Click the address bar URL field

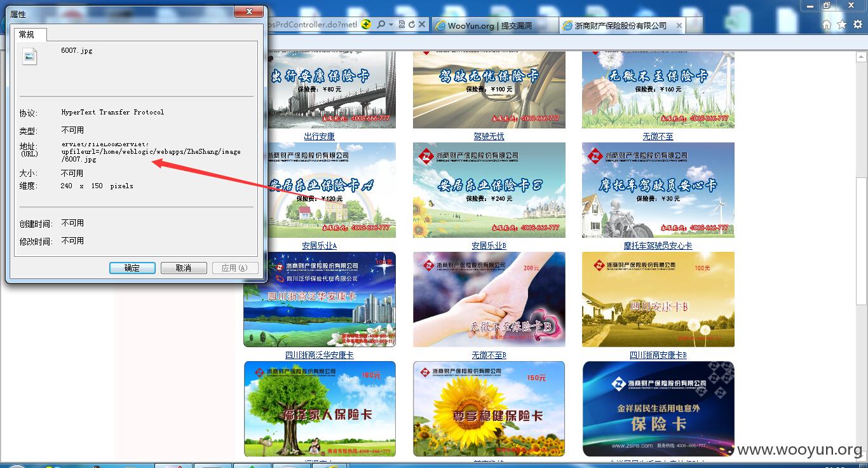coord(313,25)
